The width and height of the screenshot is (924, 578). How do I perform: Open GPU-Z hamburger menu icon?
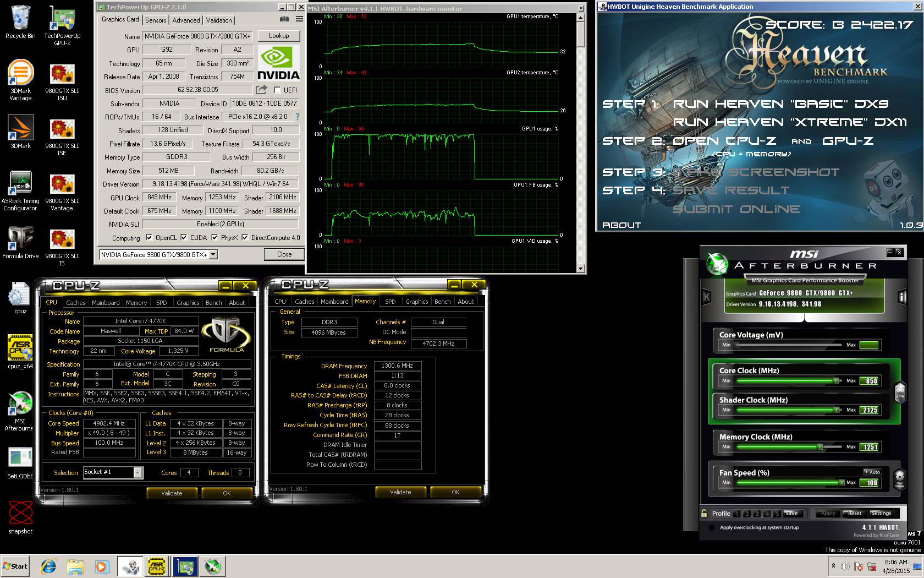[299, 19]
